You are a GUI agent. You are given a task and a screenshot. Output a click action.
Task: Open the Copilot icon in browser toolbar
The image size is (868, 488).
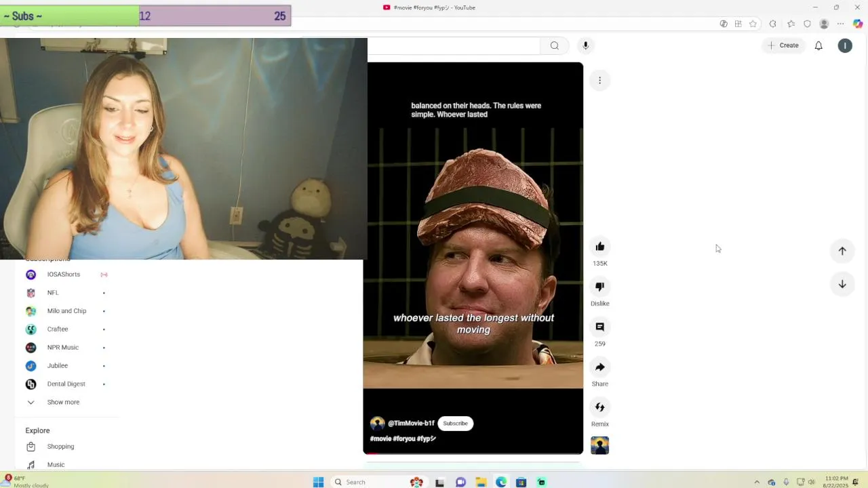(x=859, y=24)
